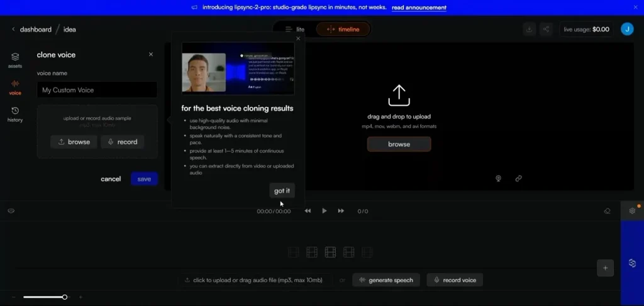Image resolution: width=644 pixels, height=306 pixels.
Task: Rewind the playback
Action: [x=308, y=211]
